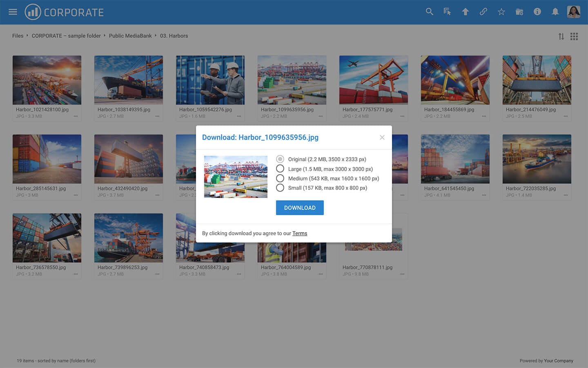Open the Terms link
Screen dimensions: 588x368
tap(300, 233)
